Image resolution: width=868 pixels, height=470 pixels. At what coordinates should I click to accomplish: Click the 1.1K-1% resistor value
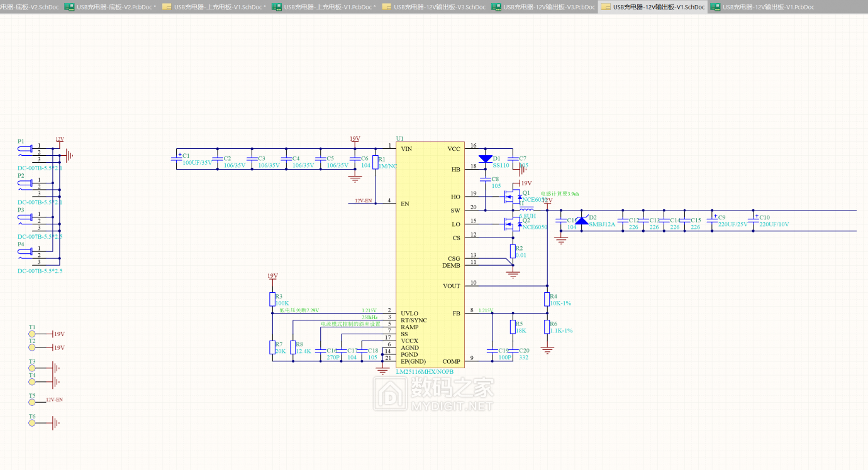561,331
